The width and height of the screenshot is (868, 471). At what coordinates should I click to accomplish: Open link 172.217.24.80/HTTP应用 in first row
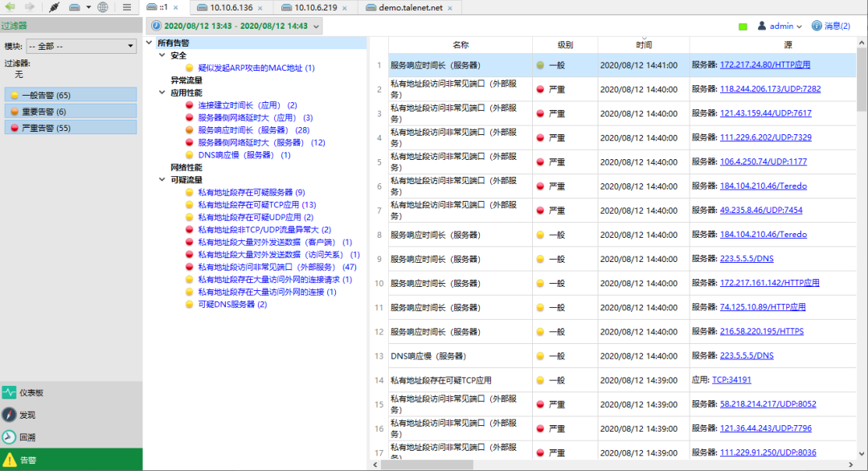[765, 65]
